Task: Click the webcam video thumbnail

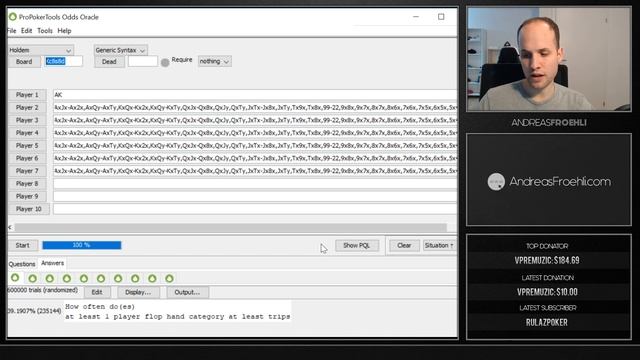Action: click(x=549, y=59)
